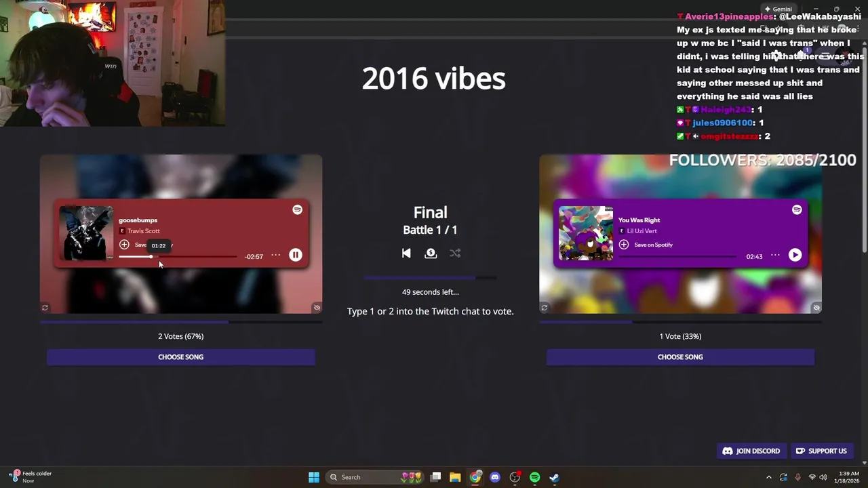868x488 pixels.
Task: Click the JOIN DISCORD button
Action: click(751, 451)
